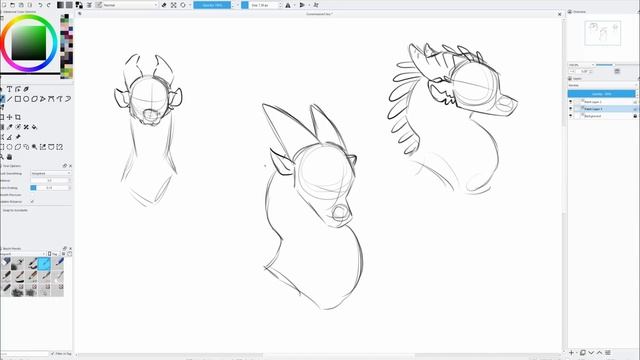Move the layer down with chevron
The height and width of the screenshot is (360, 640).
[x=591, y=352]
